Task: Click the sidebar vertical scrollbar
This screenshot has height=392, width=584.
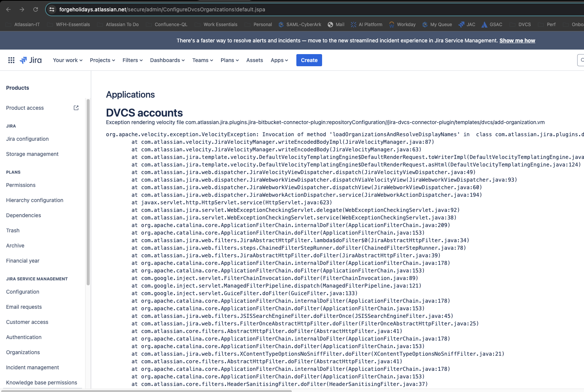Action: click(x=88, y=192)
